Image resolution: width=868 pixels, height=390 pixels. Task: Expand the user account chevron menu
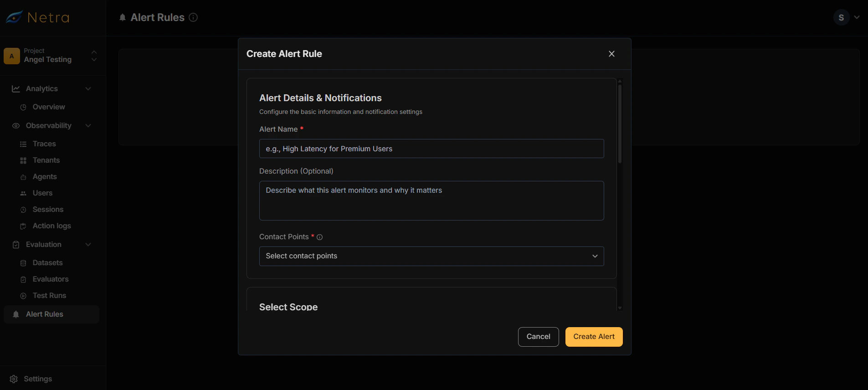tap(857, 17)
